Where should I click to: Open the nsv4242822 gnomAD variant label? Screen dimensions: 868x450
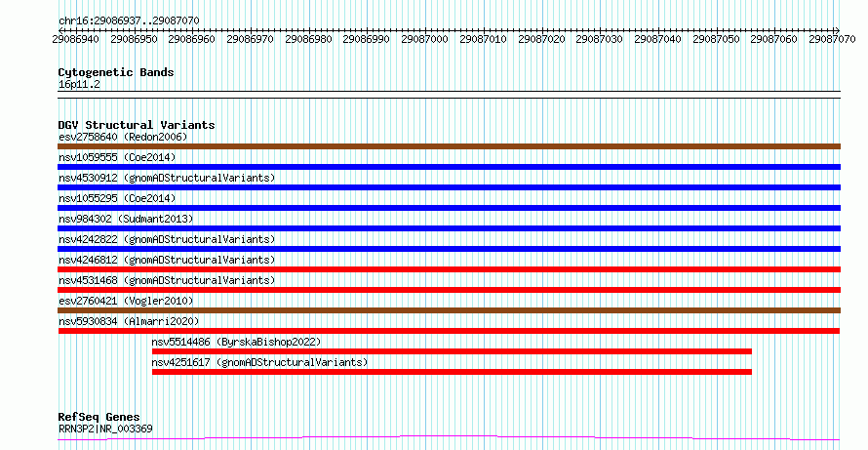click(167, 239)
